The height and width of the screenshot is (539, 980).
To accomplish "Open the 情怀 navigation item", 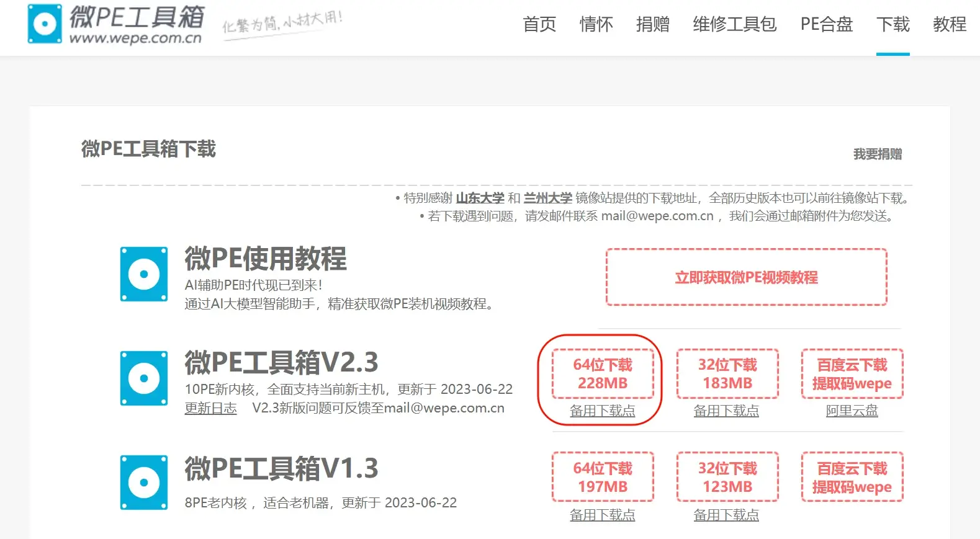I will [596, 24].
